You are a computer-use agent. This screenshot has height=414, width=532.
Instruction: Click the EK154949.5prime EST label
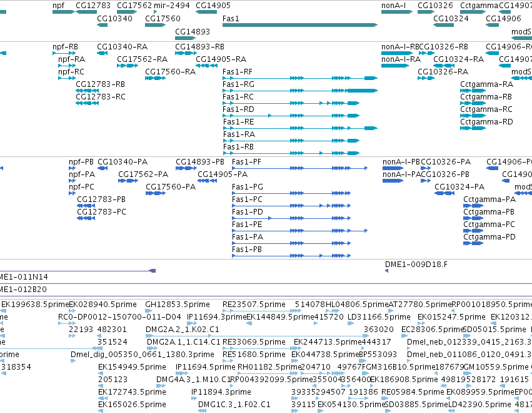[132, 367]
